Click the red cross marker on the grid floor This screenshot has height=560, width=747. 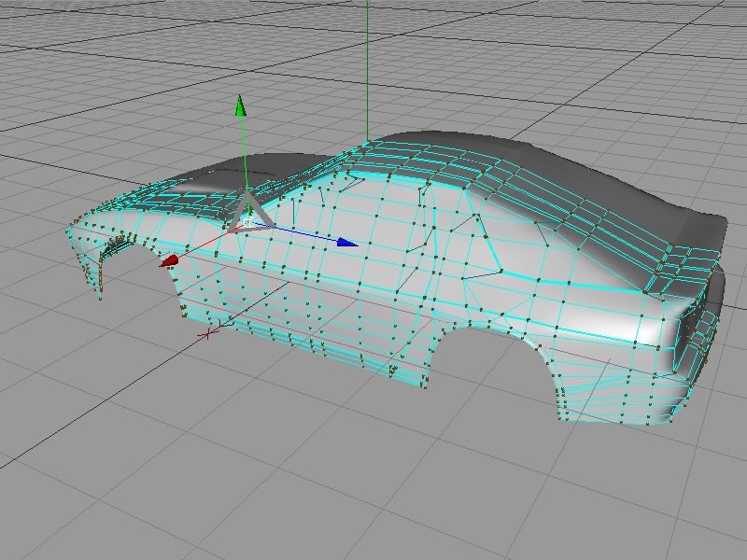(x=206, y=334)
